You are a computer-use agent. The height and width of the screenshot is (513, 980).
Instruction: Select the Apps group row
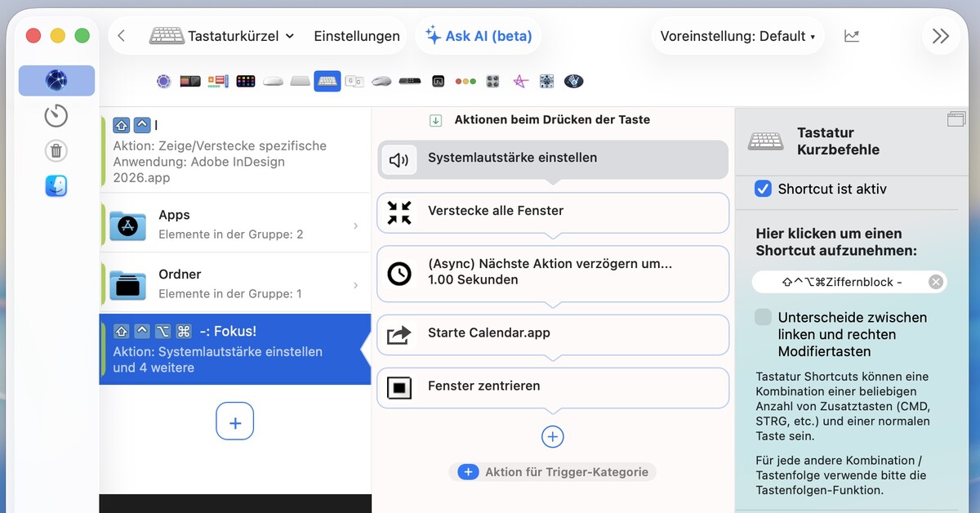tap(235, 224)
